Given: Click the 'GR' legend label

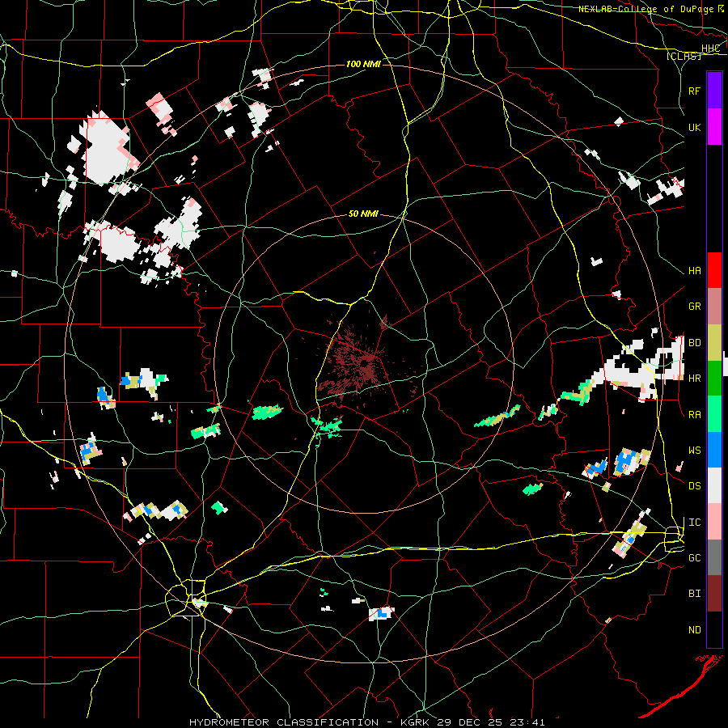Looking at the screenshot, I should click(x=694, y=307).
